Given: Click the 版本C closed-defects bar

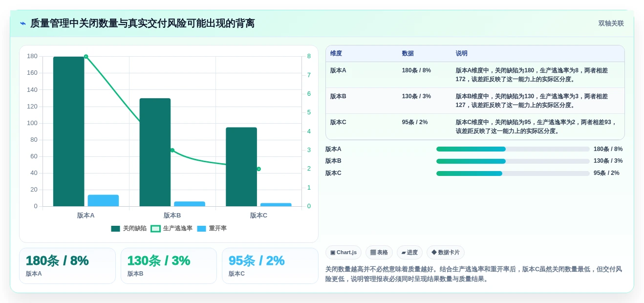Looking at the screenshot, I should point(241,167).
